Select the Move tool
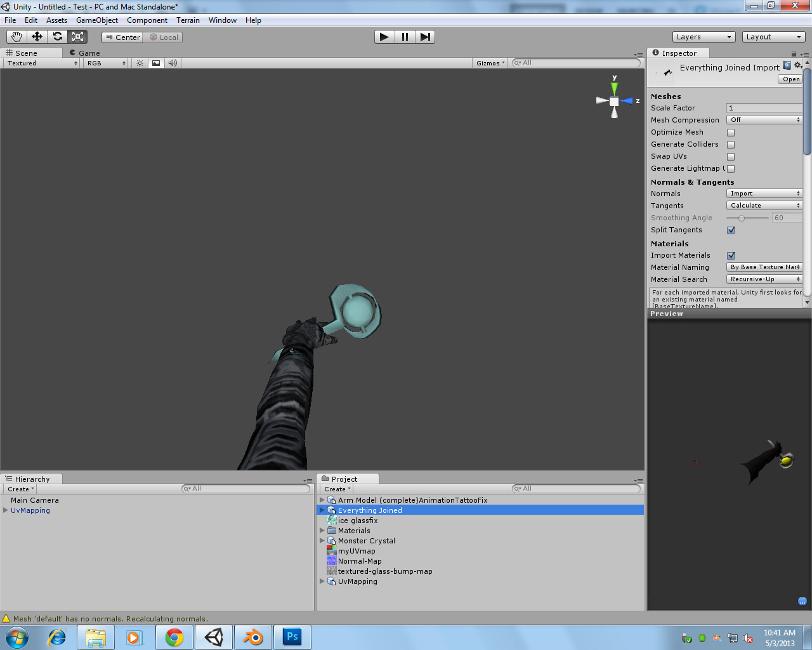The height and width of the screenshot is (650, 812). (37, 37)
